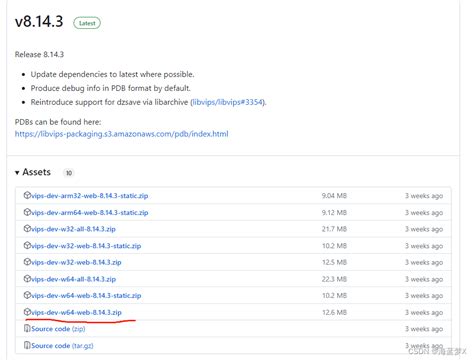
Task: Click the 9.12 MB size value
Action: (x=334, y=212)
